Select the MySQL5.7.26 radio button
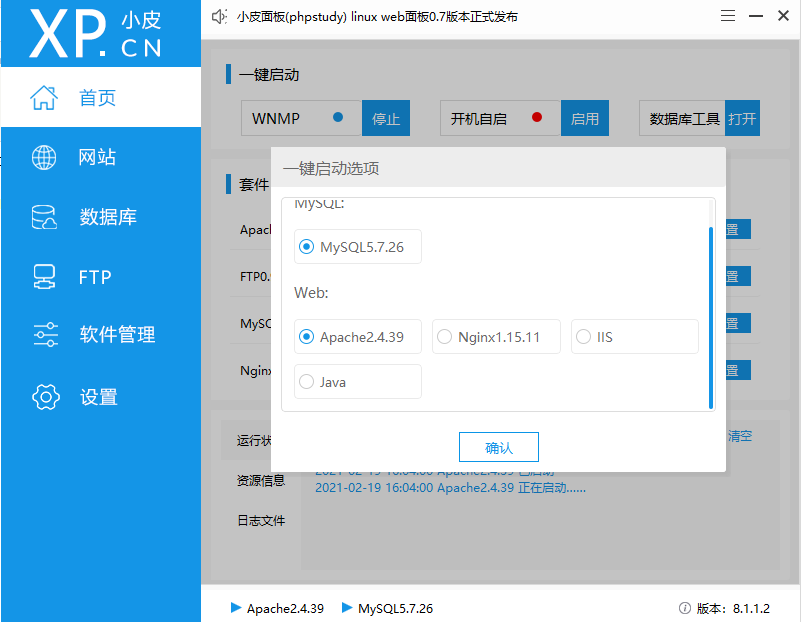Image resolution: width=801 pixels, height=622 pixels. (306, 246)
